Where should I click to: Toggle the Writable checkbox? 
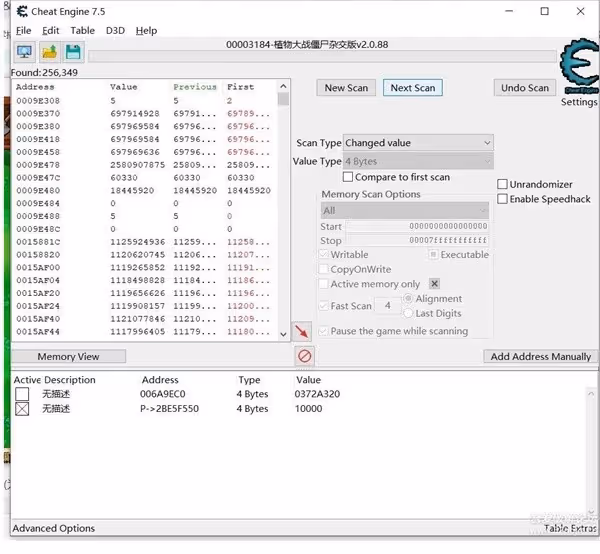324,254
